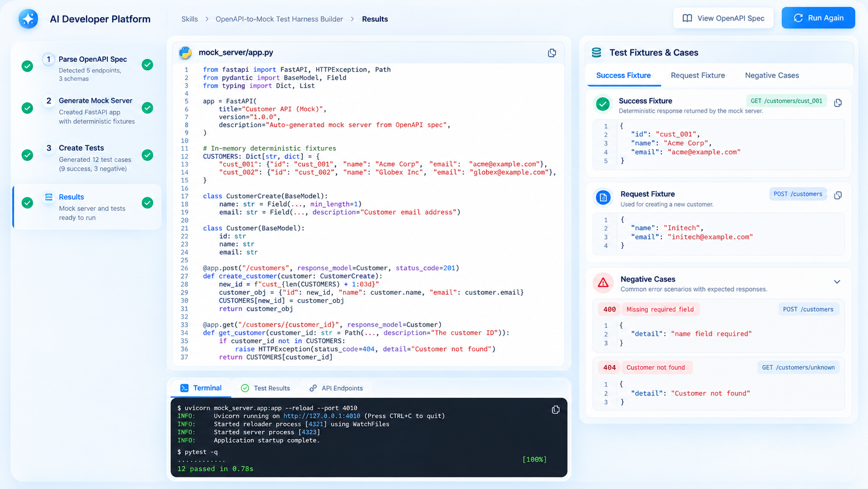
Task: Click the Run Again button
Action: (818, 18)
